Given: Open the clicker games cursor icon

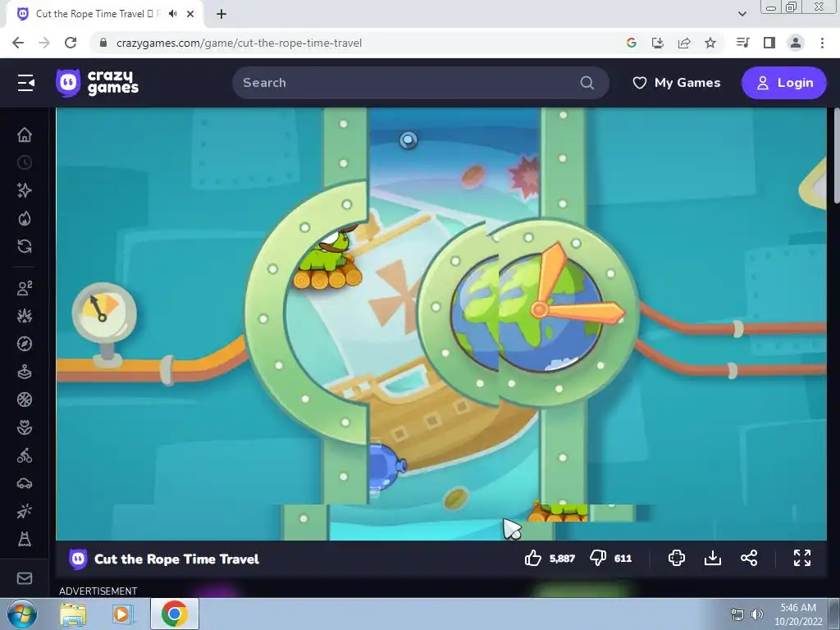Looking at the screenshot, I should pyautogui.click(x=25, y=512).
